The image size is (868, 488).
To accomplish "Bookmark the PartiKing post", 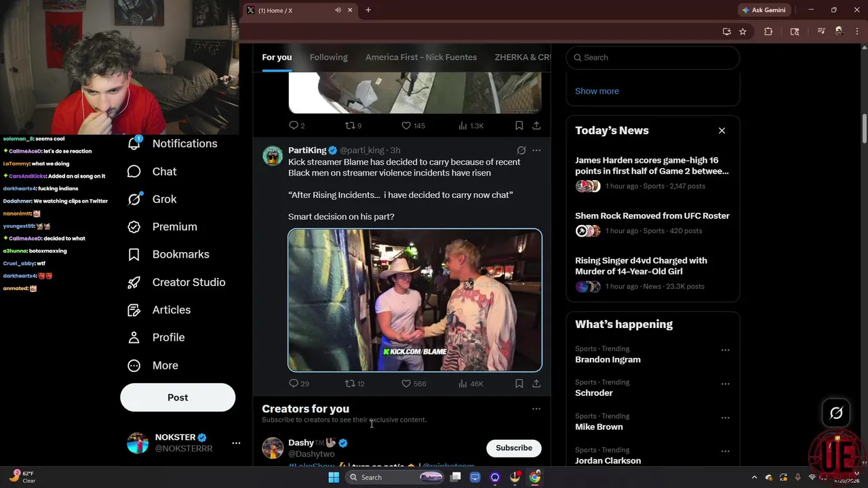I will tap(519, 384).
